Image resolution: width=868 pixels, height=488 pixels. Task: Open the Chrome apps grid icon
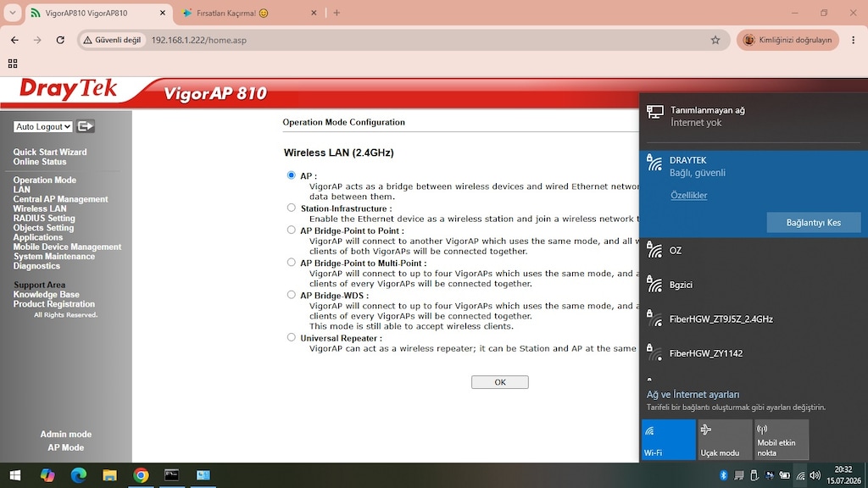point(13,64)
